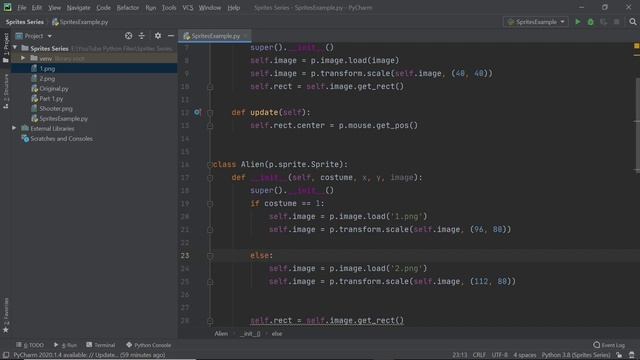The height and width of the screenshot is (360, 640).
Task: Click Sprites Series breadcrumb in navigation bar
Action: pos(24,22)
